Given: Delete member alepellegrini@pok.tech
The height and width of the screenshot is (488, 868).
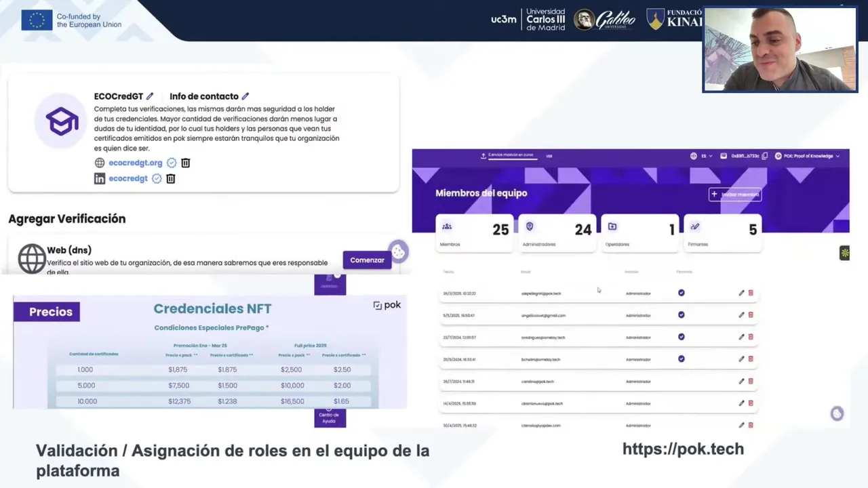Looking at the screenshot, I should click(x=751, y=293).
